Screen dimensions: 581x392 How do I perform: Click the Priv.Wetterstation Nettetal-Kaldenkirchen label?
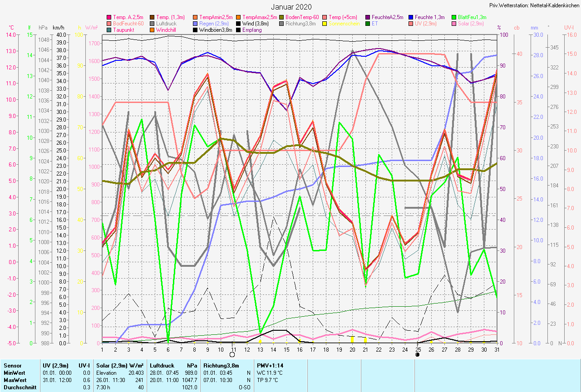pos(534,5)
